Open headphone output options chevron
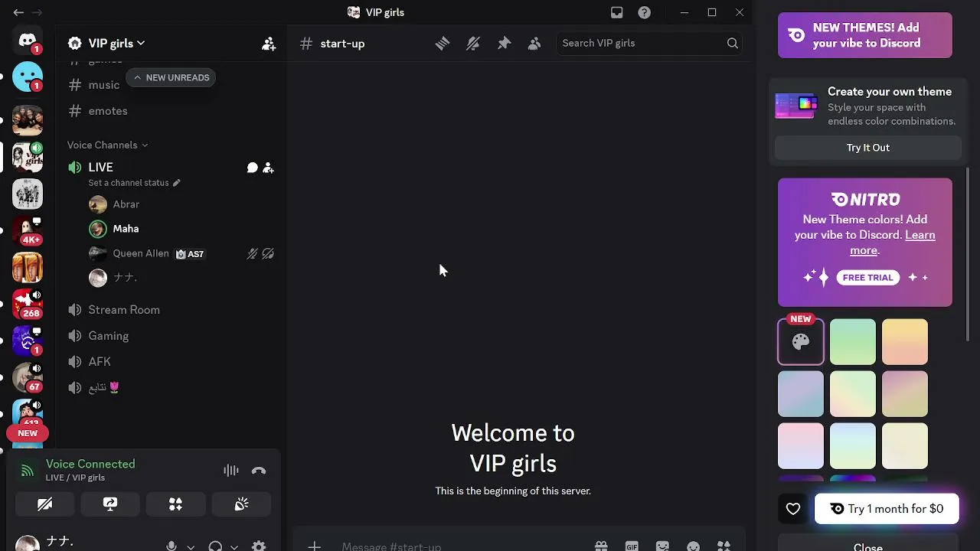The image size is (980, 551). [x=234, y=546]
